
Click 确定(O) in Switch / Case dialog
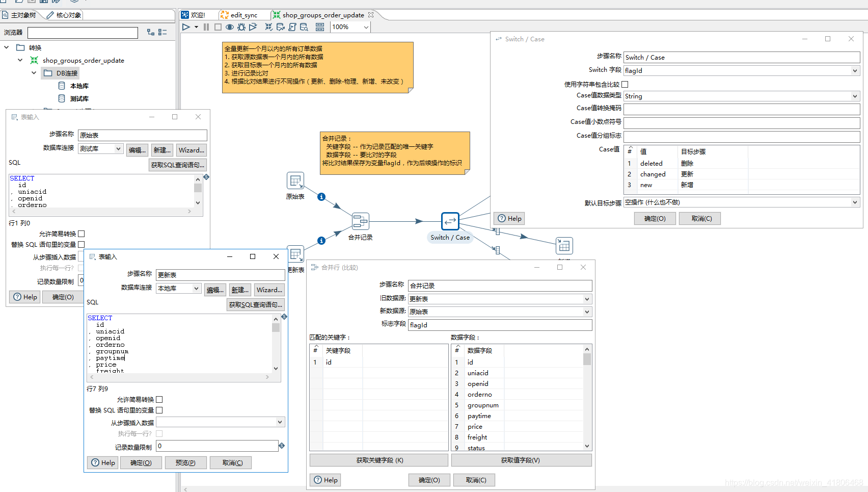(x=655, y=219)
